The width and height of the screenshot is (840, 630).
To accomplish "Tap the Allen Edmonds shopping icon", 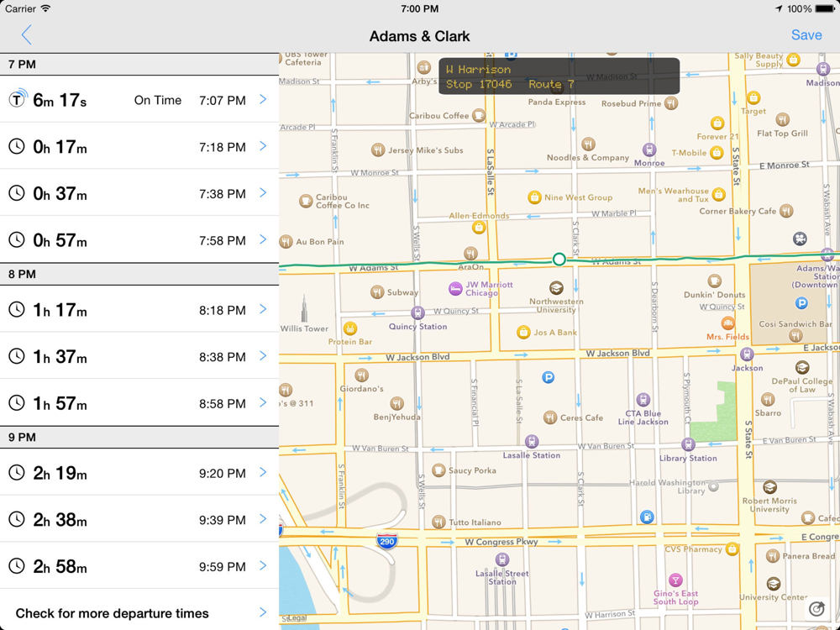I will [x=479, y=228].
